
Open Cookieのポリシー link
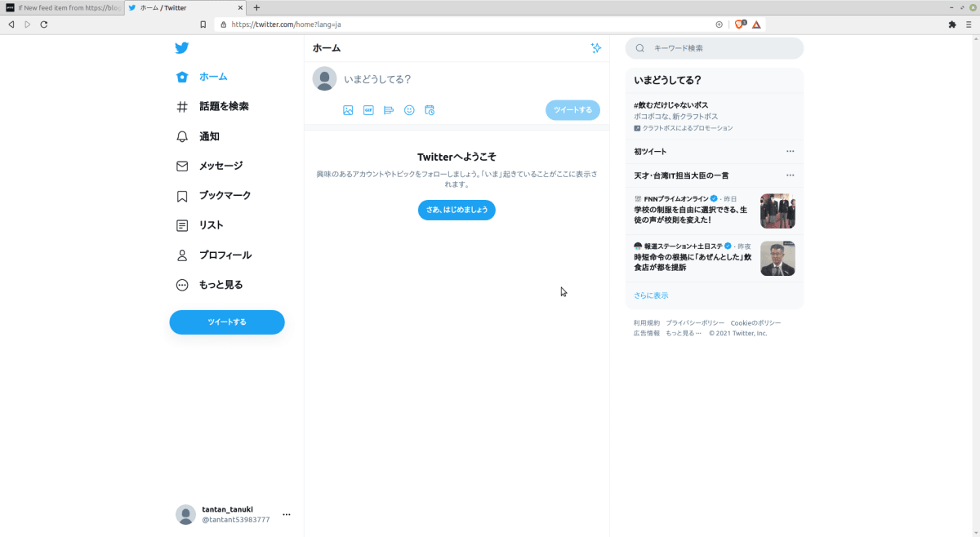755,323
